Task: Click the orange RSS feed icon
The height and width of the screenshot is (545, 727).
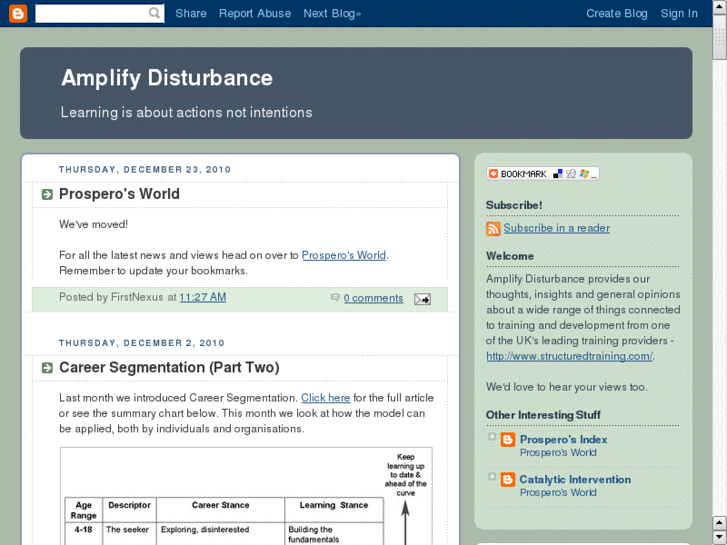Action: click(493, 229)
